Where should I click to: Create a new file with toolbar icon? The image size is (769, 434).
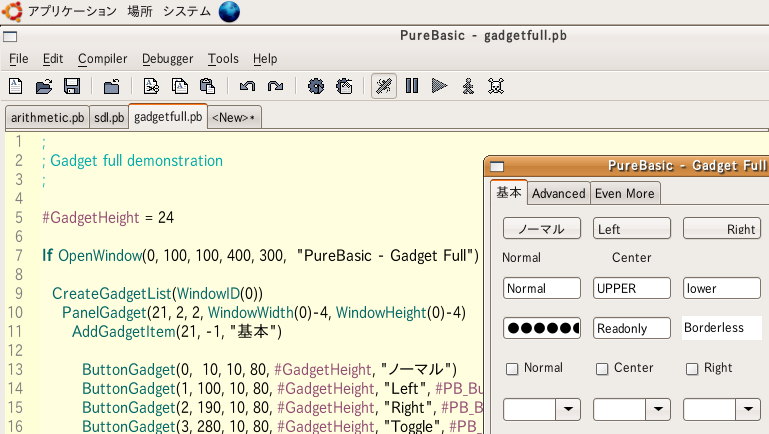coord(16,86)
